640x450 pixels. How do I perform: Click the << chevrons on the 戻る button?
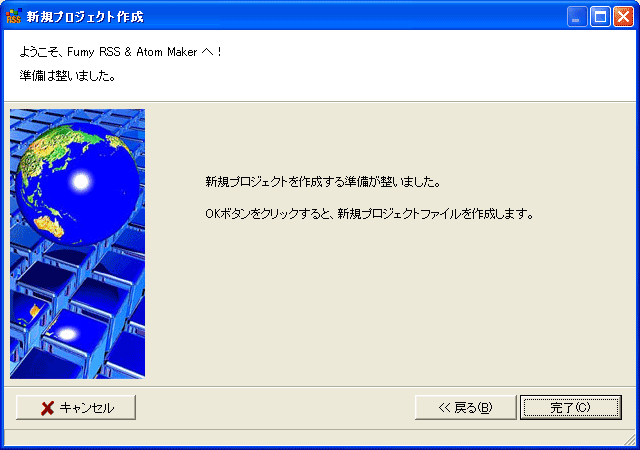point(444,408)
